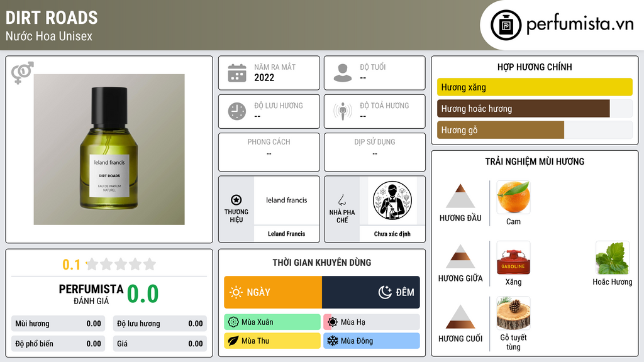Click the sillage icon for Độ Toả Hương
Image resolution: width=644 pixels, height=362 pixels.
343,111
